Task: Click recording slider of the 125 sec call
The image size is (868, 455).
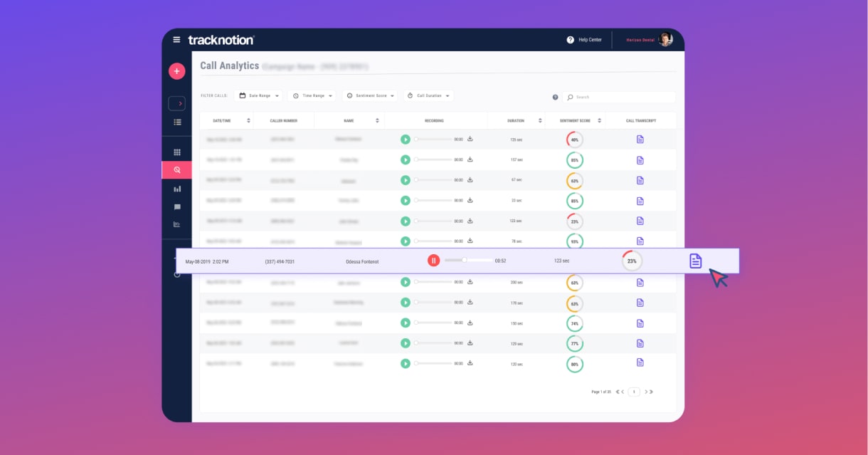Action: [433, 140]
